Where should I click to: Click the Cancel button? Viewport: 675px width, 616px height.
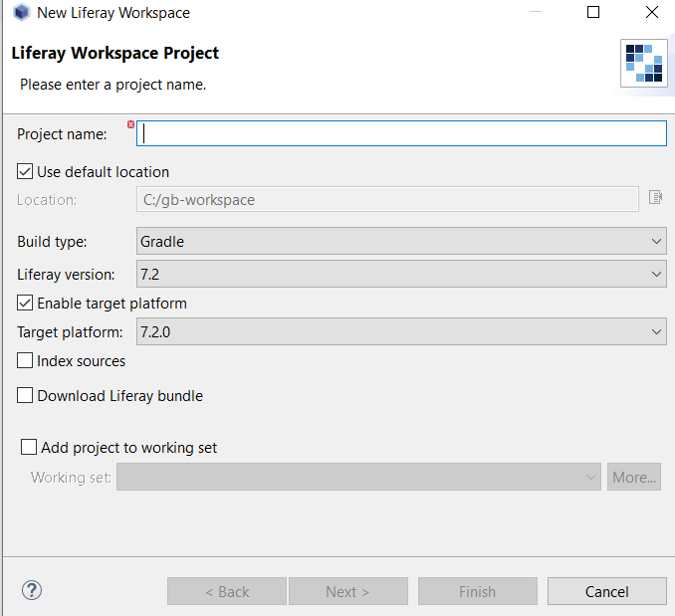[x=607, y=591]
